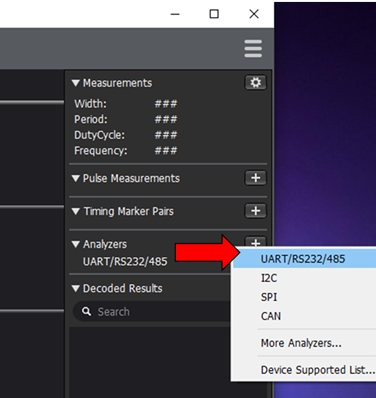Click the Frequency: label

tap(101, 151)
